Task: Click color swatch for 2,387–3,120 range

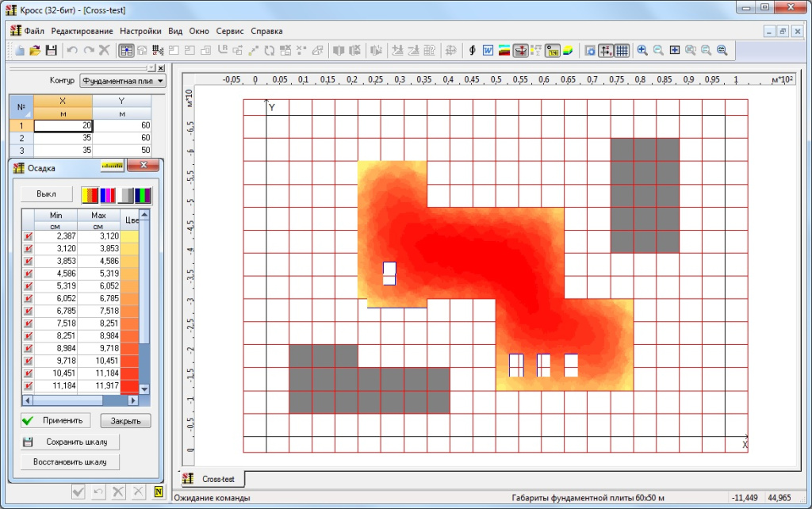Action: pyautogui.click(x=128, y=236)
